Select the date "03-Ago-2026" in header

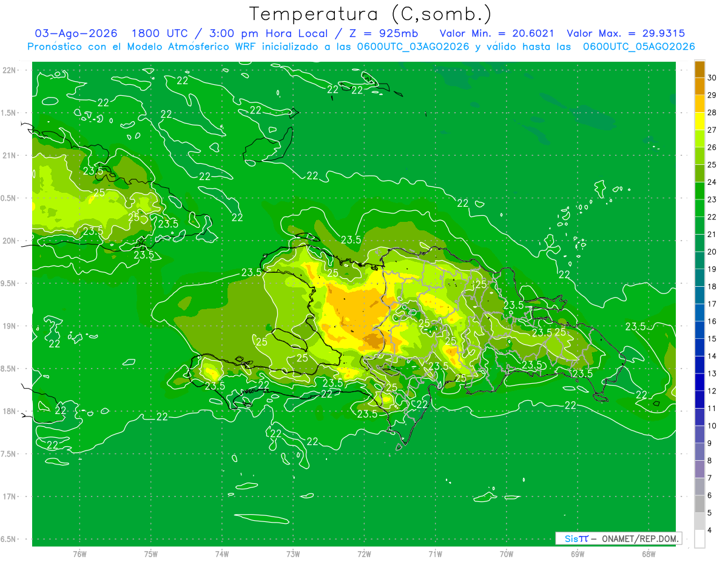click(77, 33)
